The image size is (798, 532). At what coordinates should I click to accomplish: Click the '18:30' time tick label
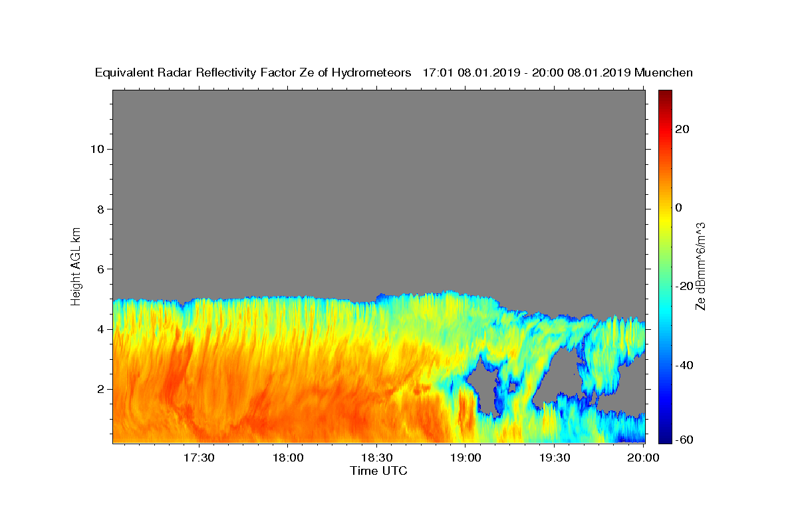377,458
